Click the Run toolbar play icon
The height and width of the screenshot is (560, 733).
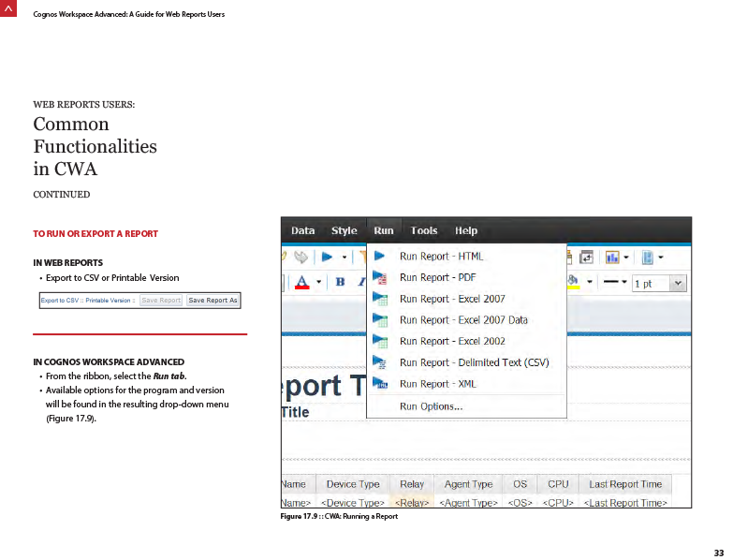327,257
